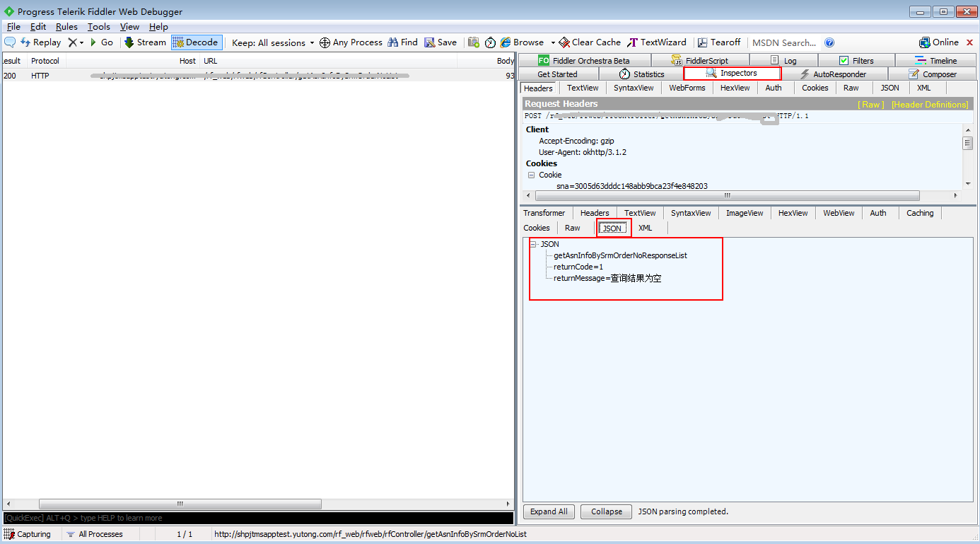
Task: Click the Any Process target picker
Action: click(x=351, y=42)
